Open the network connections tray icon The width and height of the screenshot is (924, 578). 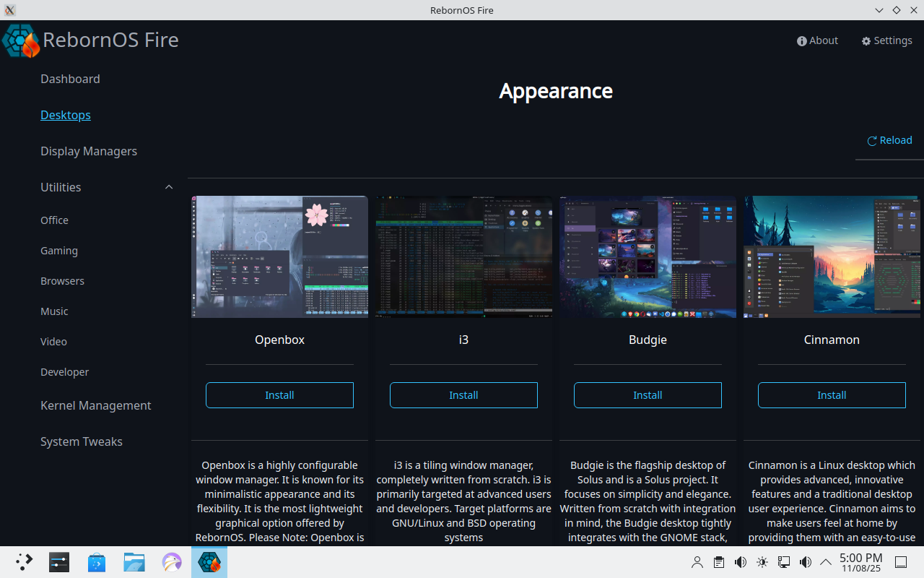pyautogui.click(x=784, y=562)
